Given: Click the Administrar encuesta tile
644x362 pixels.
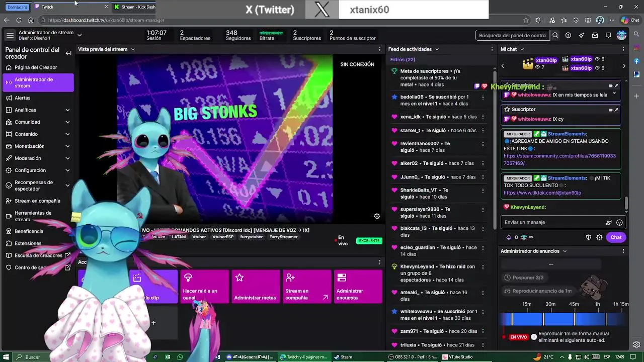Looking at the screenshot, I should 358,287.
